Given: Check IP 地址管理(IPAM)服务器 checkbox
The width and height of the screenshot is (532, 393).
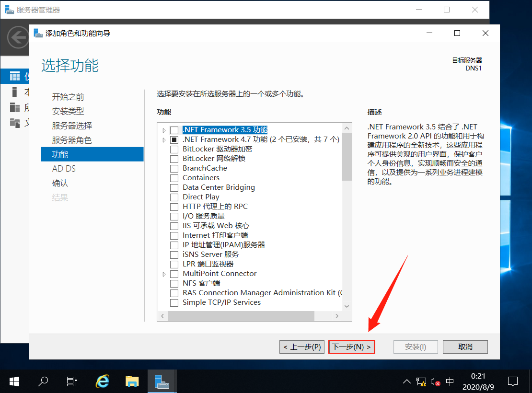Looking at the screenshot, I should tap(174, 245).
